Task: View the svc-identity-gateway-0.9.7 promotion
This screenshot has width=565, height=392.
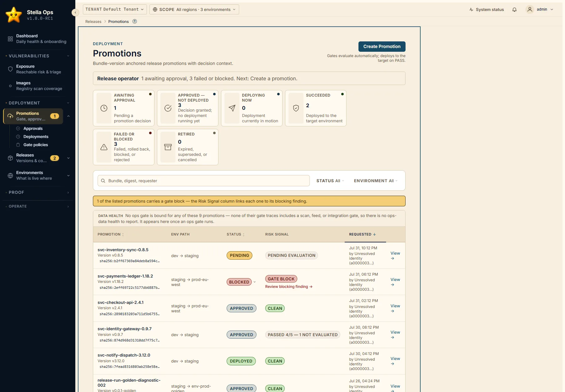Action: coord(395,335)
